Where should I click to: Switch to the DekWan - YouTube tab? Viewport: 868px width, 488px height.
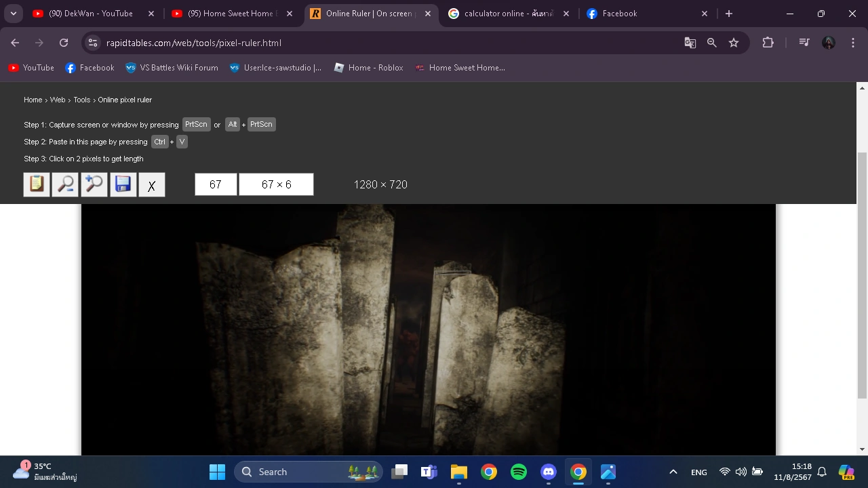click(x=91, y=14)
